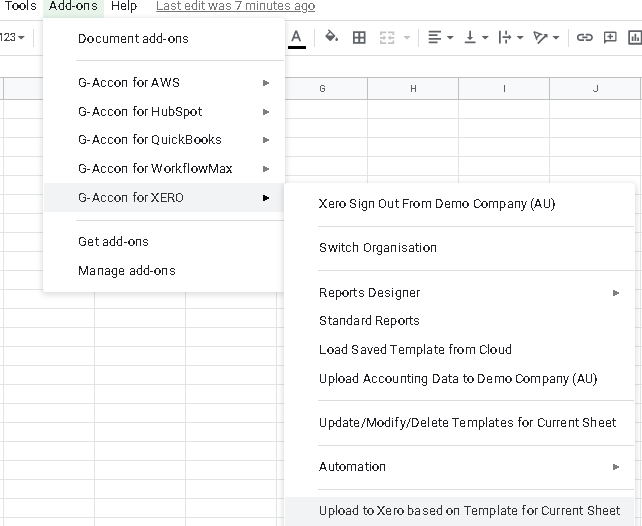Select column G header
This screenshot has width=642, height=526.
[x=322, y=88]
